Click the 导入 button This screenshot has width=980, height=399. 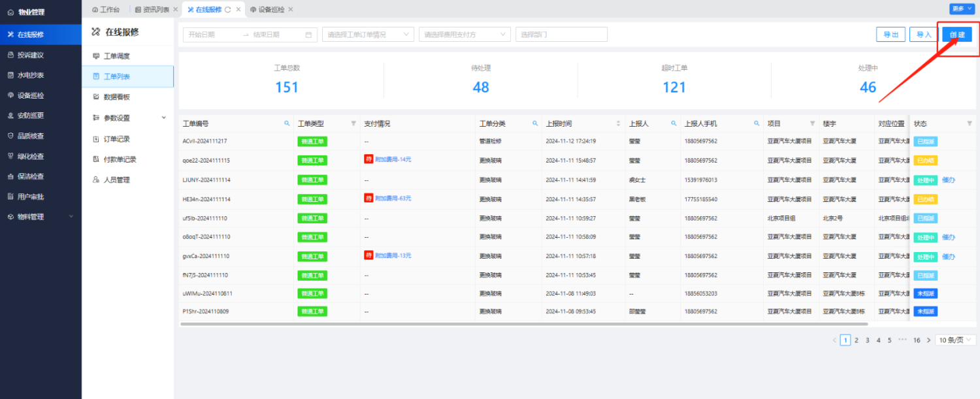(x=924, y=35)
